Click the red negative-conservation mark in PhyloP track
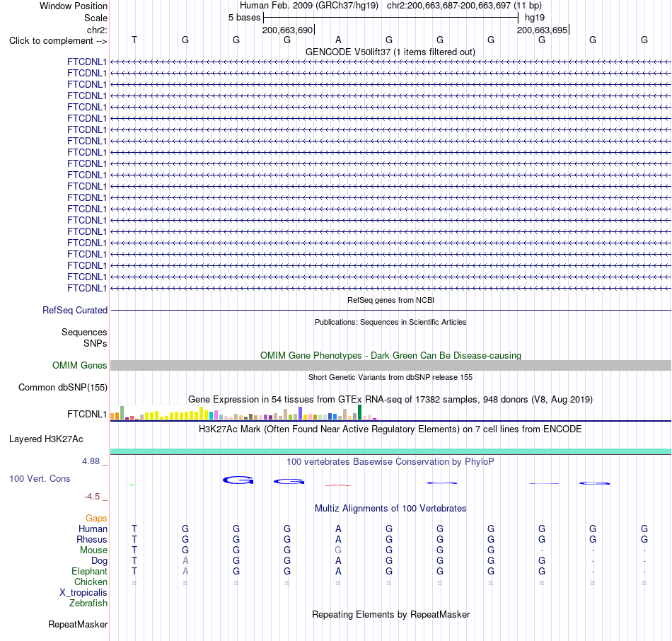Viewport: 672px width, 641px height. (338, 485)
